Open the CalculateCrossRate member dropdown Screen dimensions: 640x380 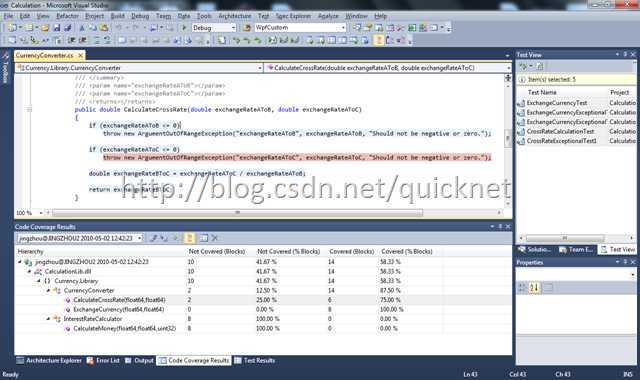(x=509, y=68)
